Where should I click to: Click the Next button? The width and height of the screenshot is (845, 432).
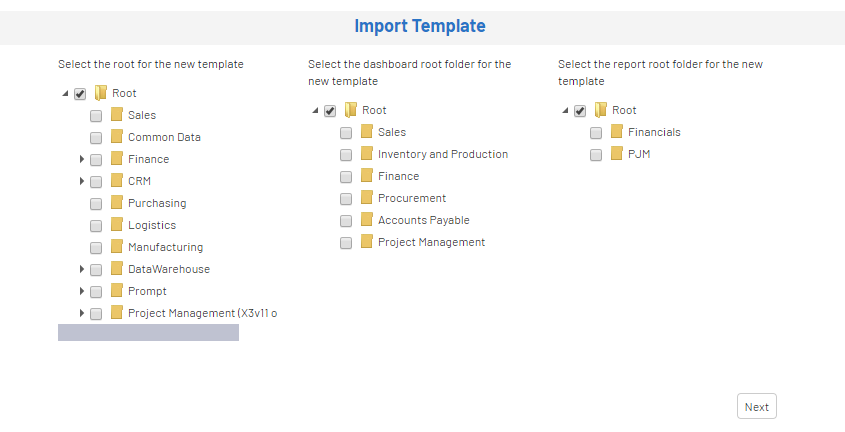757,406
